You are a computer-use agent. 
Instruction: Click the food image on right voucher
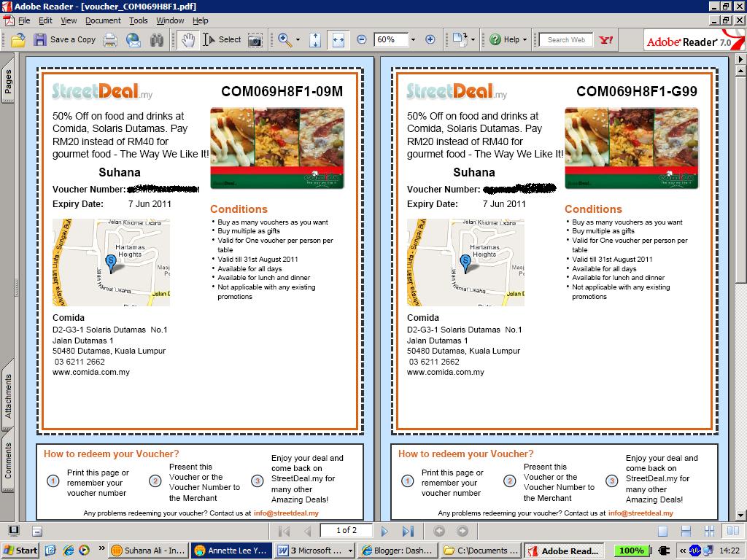click(631, 148)
